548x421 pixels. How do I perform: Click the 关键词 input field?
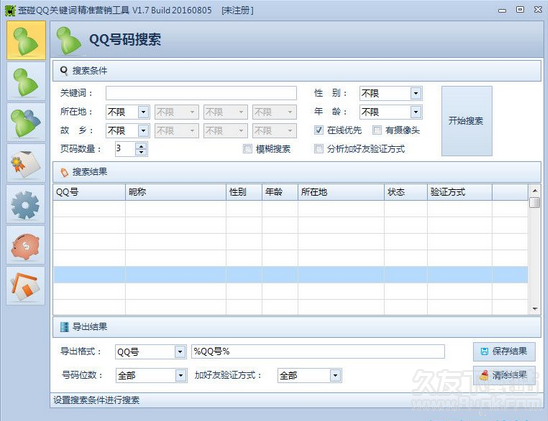(x=201, y=93)
